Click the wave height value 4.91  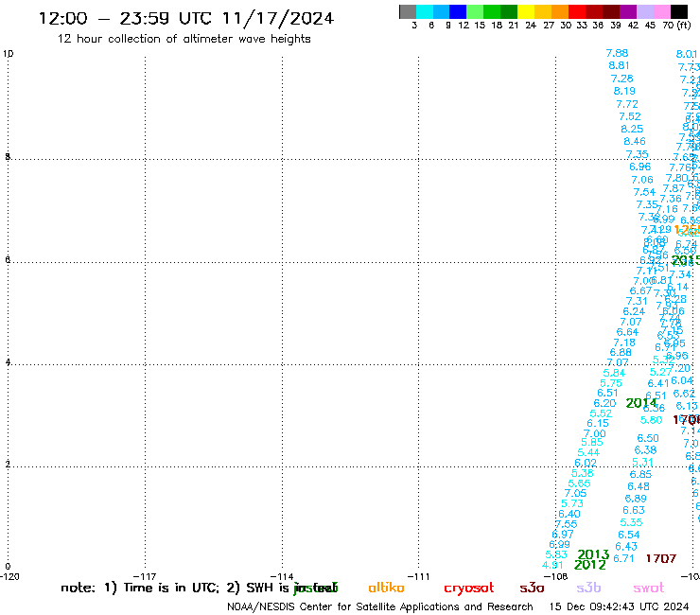552,566
